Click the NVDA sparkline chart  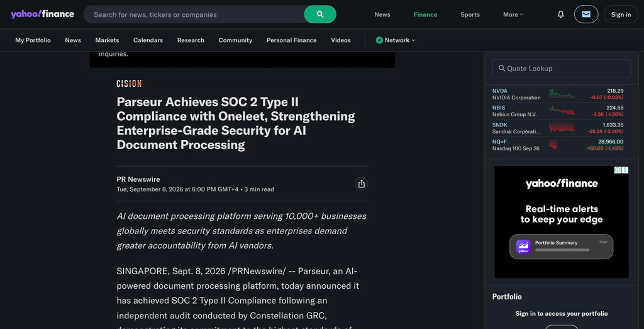pyautogui.click(x=562, y=94)
